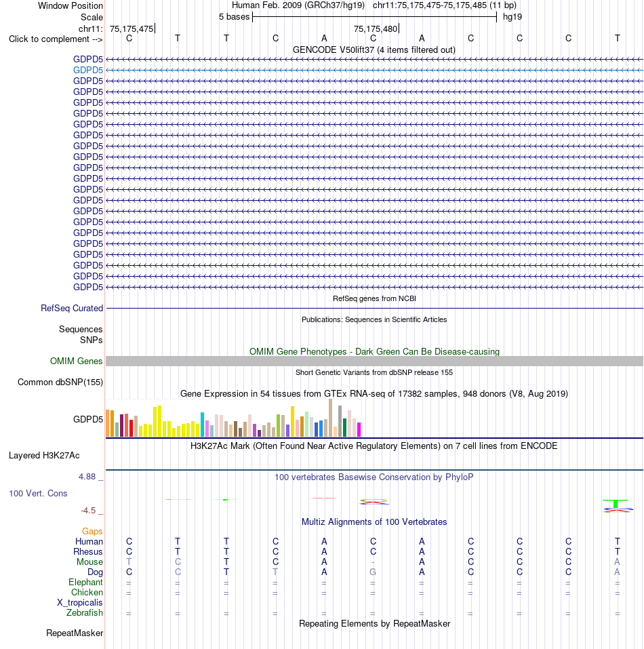Click the RefSeq Curated intron line
This screenshot has height=649, width=644.
[374, 309]
